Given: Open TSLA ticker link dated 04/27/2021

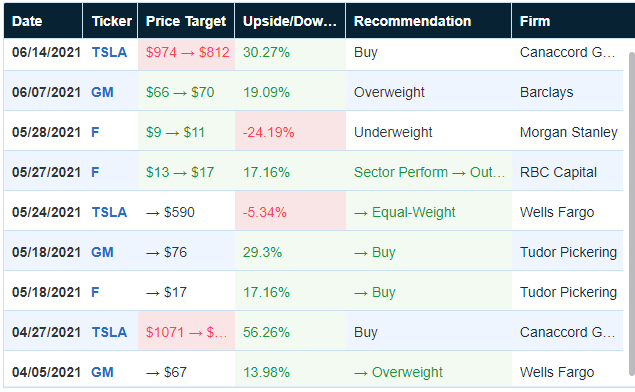Looking at the screenshot, I should coord(109,332).
